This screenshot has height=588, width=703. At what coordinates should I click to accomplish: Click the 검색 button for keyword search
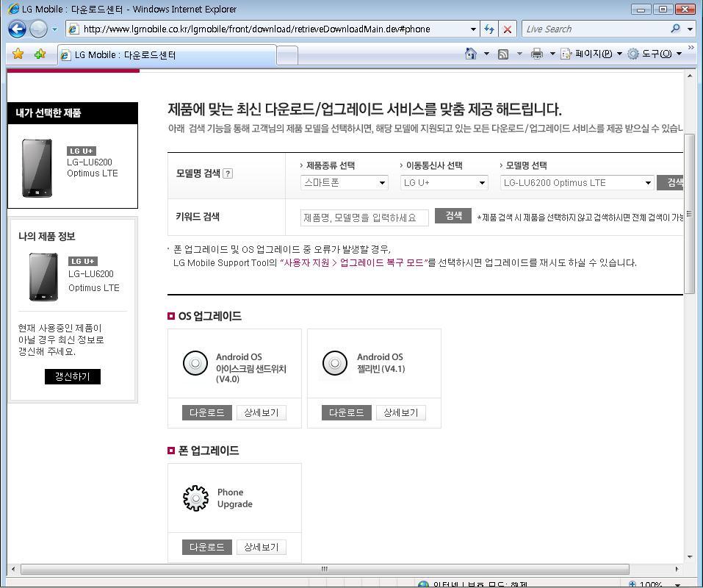click(x=453, y=216)
